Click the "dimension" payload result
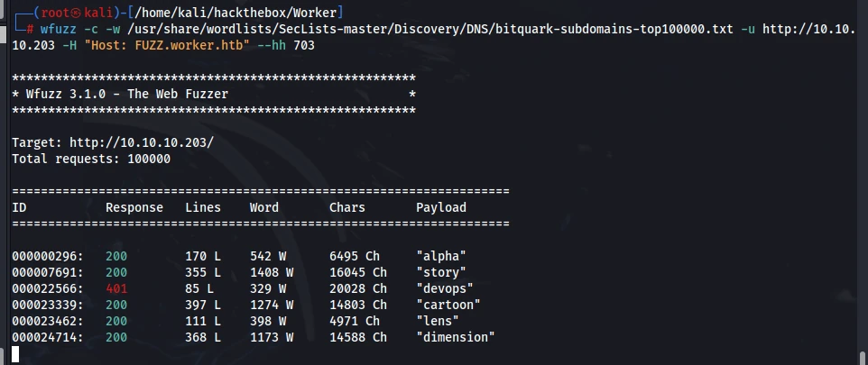Image resolution: width=868 pixels, height=365 pixels. [456, 337]
